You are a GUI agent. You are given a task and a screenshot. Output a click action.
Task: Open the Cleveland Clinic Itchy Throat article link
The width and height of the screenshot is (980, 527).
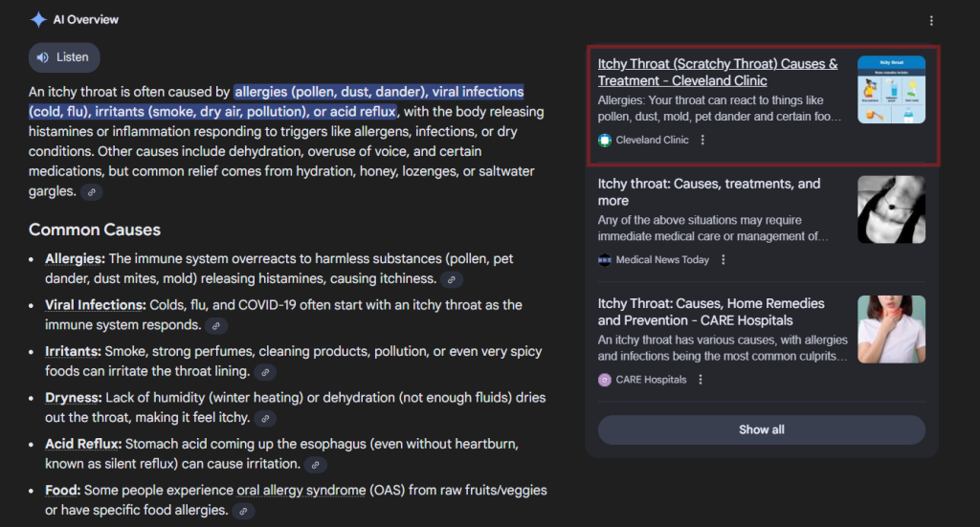[718, 73]
